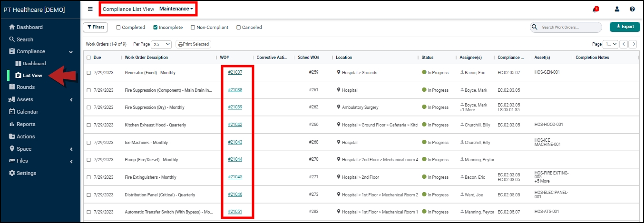Sort by Work Order Description header
644x223 pixels.
coord(146,58)
